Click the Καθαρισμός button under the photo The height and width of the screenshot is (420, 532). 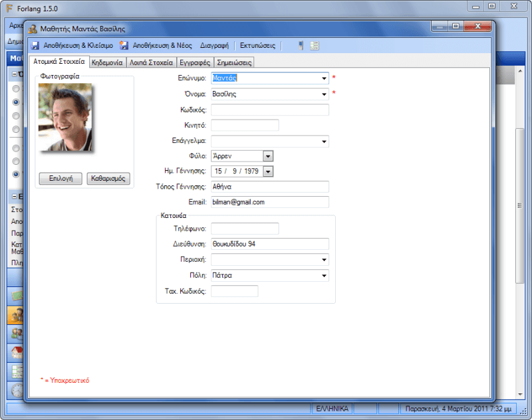tap(108, 179)
